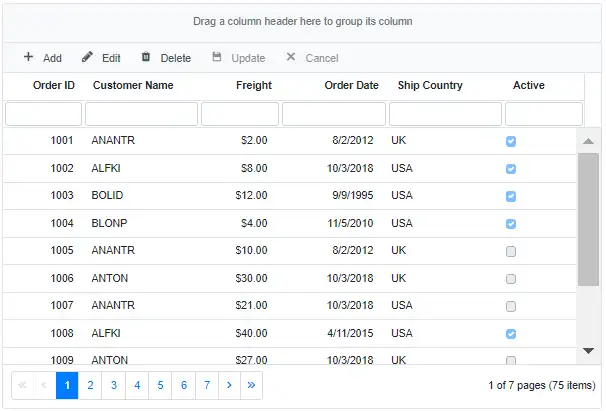
Task: Select current page 1 button
Action: pyautogui.click(x=67, y=385)
